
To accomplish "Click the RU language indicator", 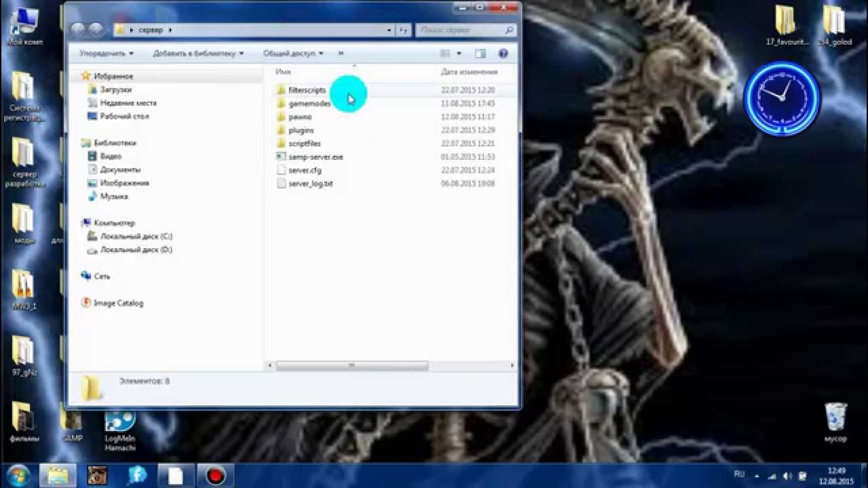I will (x=739, y=474).
